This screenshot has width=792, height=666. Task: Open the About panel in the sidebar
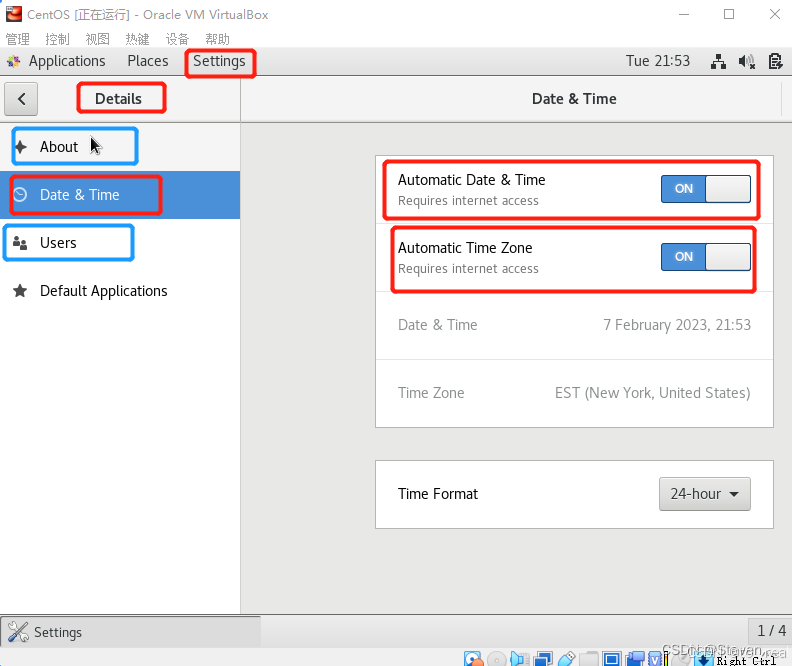pos(120,147)
